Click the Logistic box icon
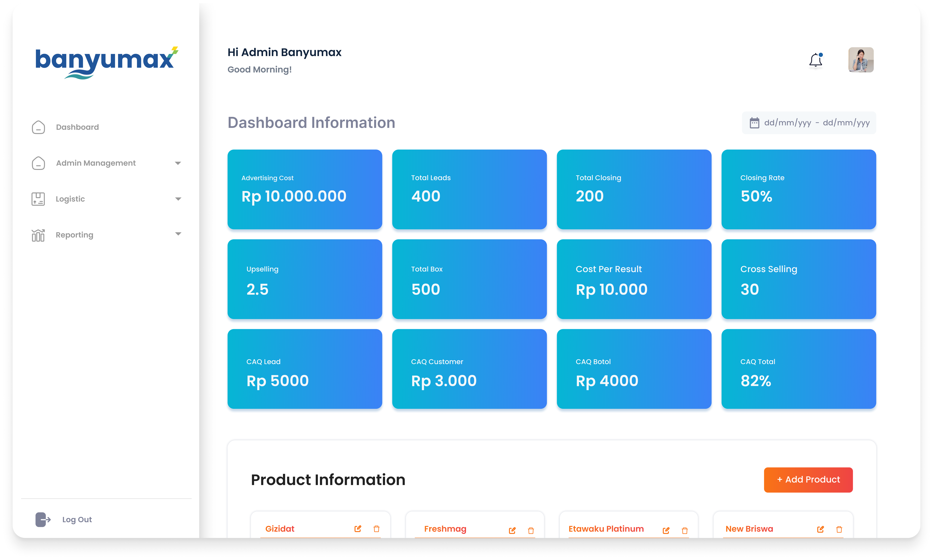 tap(38, 199)
